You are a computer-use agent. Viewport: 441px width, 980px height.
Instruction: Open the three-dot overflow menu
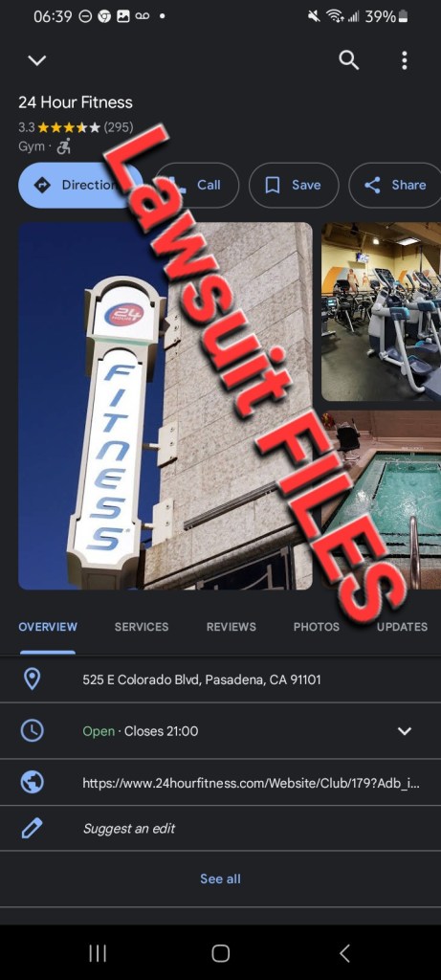[404, 60]
